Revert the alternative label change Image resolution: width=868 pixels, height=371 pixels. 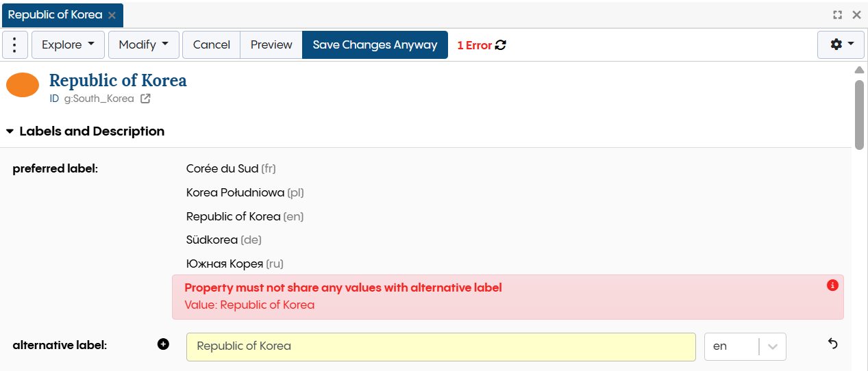point(832,344)
